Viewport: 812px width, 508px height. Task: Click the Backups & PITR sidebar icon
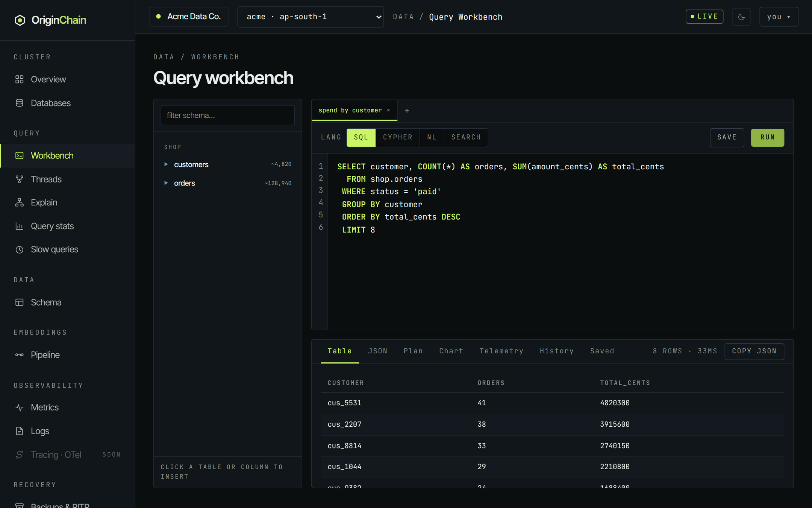20,505
